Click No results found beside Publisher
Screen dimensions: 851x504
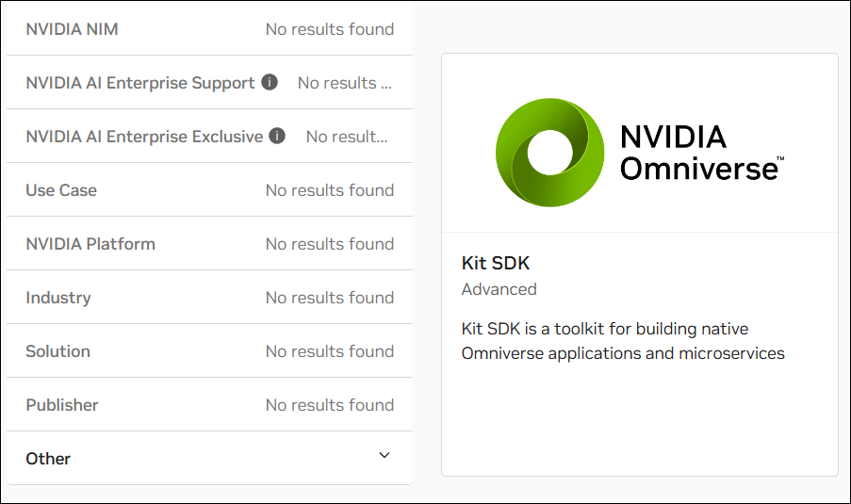click(330, 405)
